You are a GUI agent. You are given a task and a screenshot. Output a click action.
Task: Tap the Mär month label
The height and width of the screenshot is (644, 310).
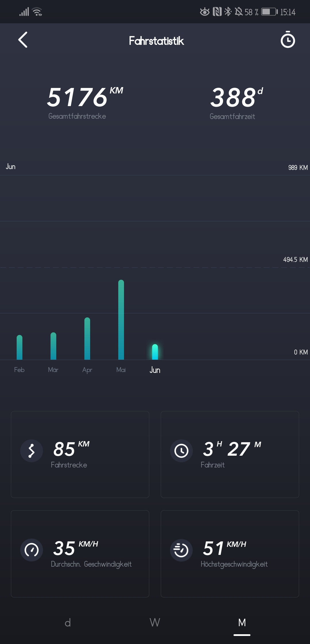tap(53, 370)
